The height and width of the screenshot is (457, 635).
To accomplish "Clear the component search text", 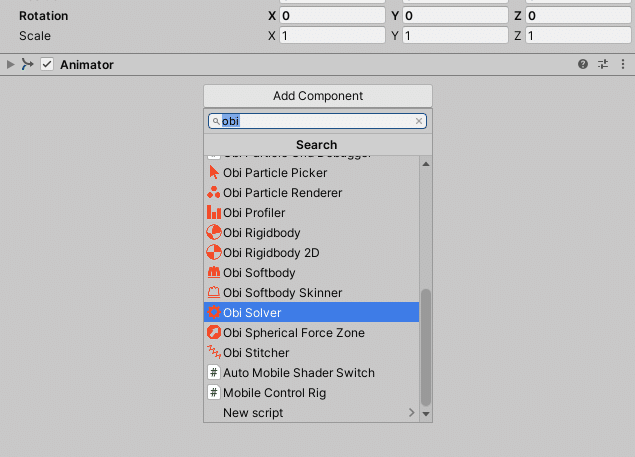I will pos(419,121).
